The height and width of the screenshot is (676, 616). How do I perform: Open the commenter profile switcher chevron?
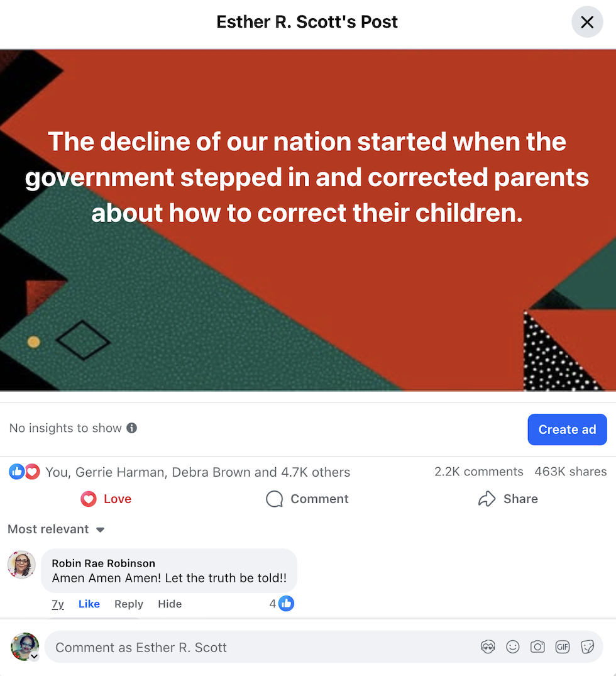point(35,657)
